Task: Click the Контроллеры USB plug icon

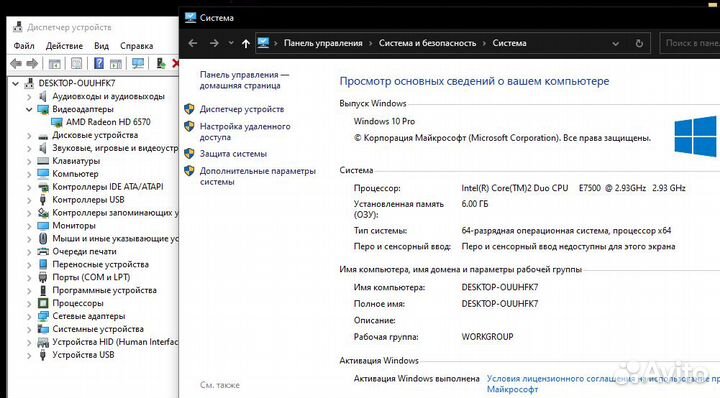Action: click(x=43, y=200)
